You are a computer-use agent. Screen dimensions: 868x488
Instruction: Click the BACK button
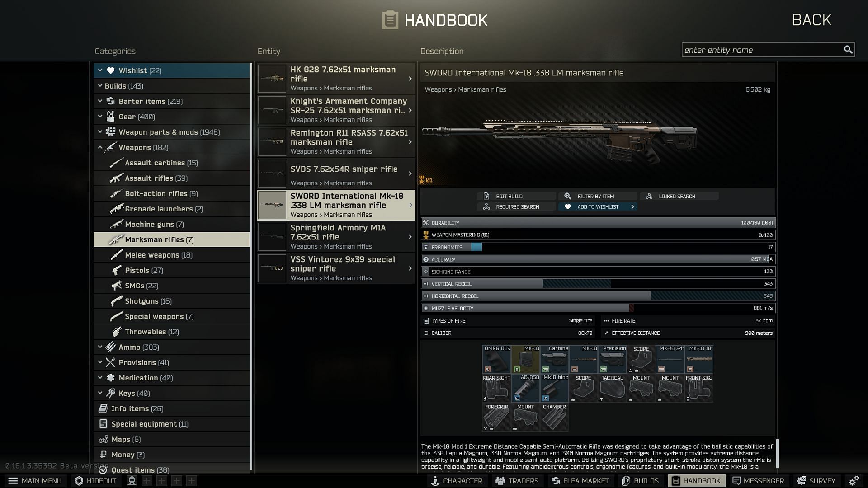coord(812,19)
